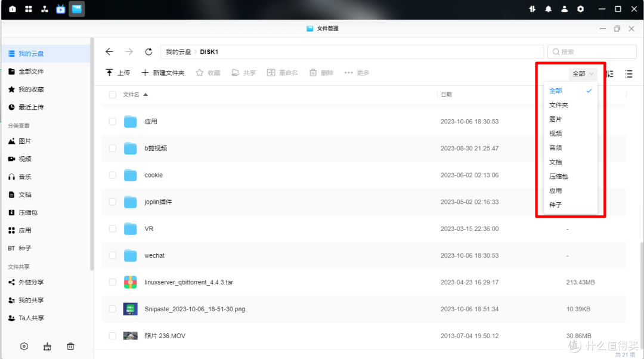Select 全部 in filter menu

point(570,91)
